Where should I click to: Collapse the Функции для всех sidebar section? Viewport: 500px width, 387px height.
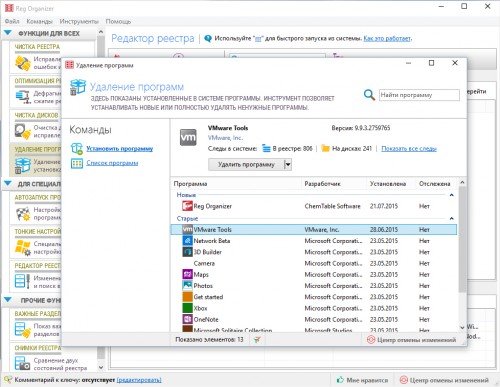coord(8,33)
